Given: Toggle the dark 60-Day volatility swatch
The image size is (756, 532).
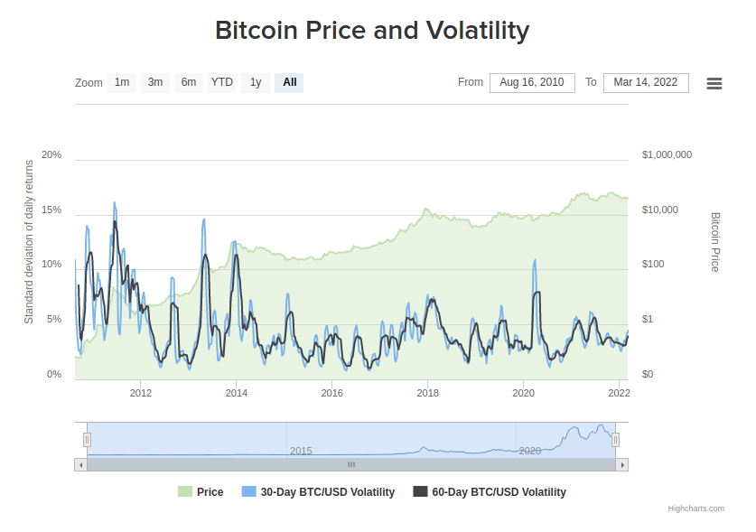Looking at the screenshot, I should (420, 491).
